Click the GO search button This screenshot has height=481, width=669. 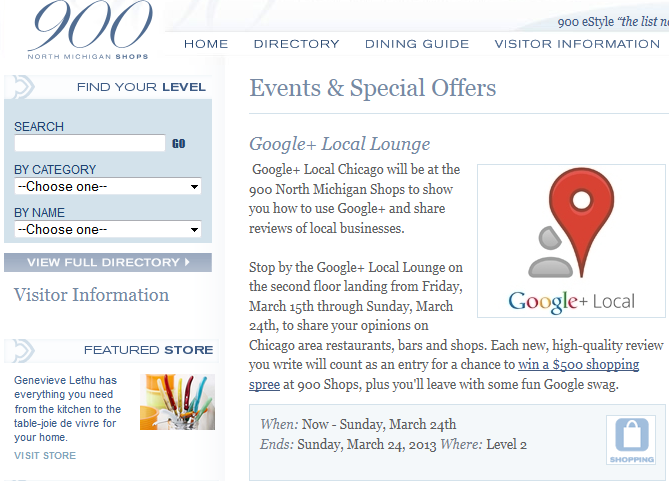pos(179,144)
